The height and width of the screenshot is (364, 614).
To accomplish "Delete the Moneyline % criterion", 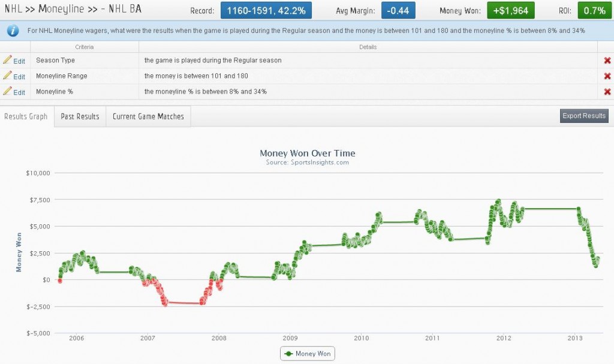I will (607, 92).
